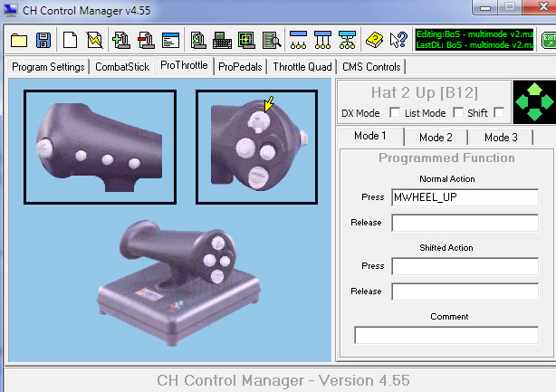
Task: Click the Editing/LastDL status display
Action: point(475,40)
